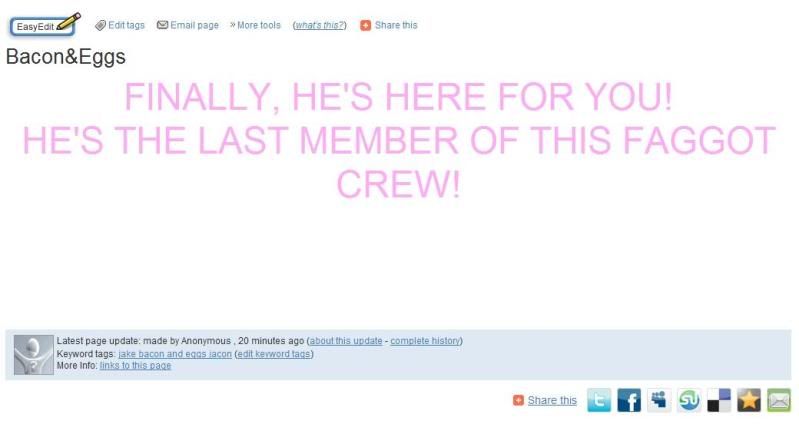
Task: Click the edit keyword tags link
Action: coord(274,354)
